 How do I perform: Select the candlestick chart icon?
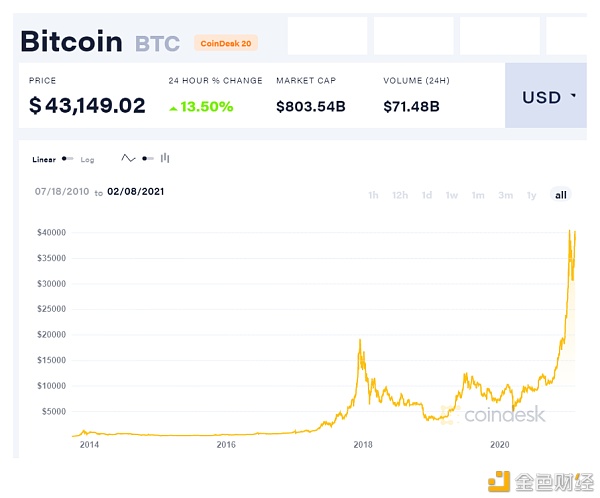coord(165,158)
